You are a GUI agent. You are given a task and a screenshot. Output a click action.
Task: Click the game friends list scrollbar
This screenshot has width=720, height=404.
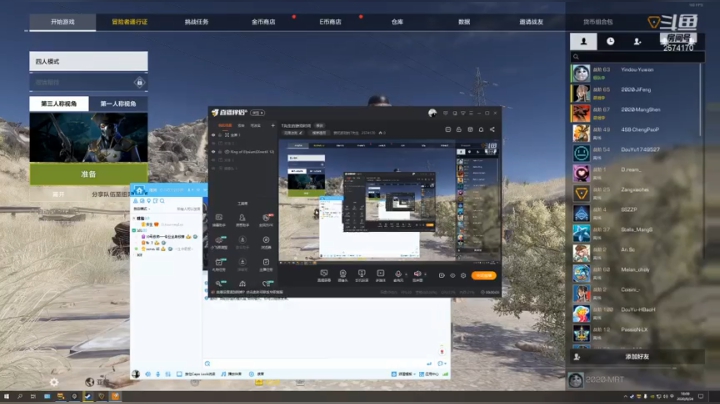pyautogui.click(x=701, y=100)
